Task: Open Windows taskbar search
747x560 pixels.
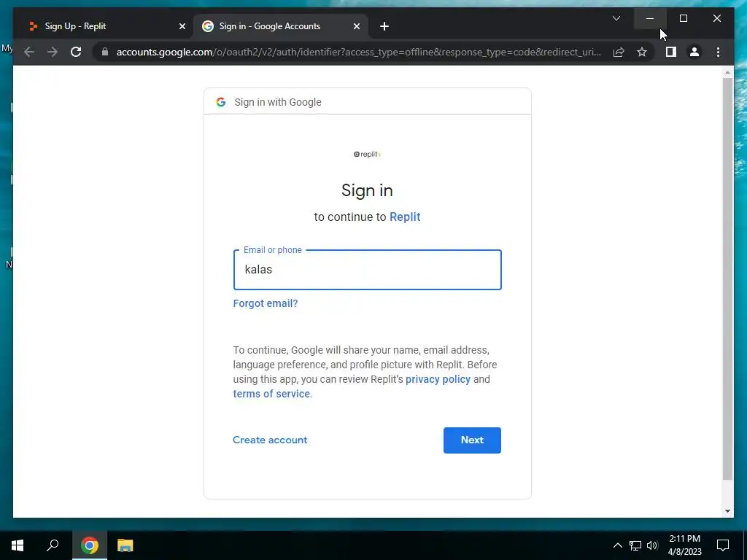Action: pos(53,545)
